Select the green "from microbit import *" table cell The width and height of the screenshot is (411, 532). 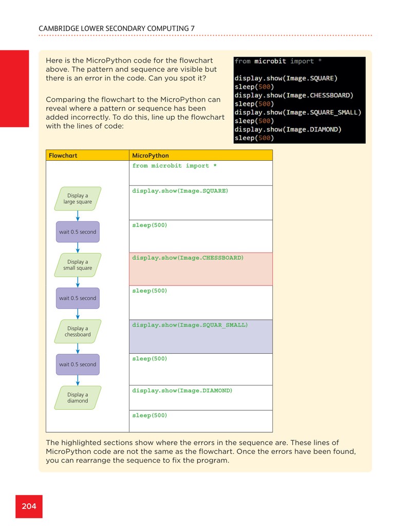pos(201,173)
